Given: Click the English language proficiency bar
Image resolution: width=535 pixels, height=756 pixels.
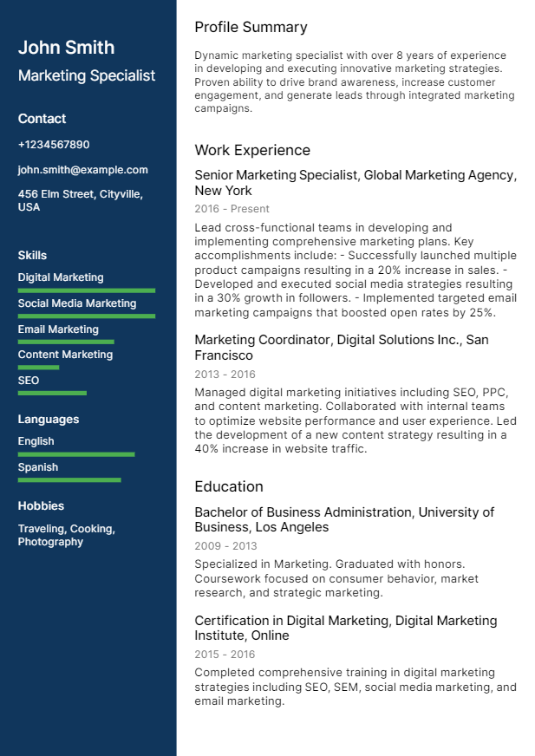Looking at the screenshot, I should [76, 453].
